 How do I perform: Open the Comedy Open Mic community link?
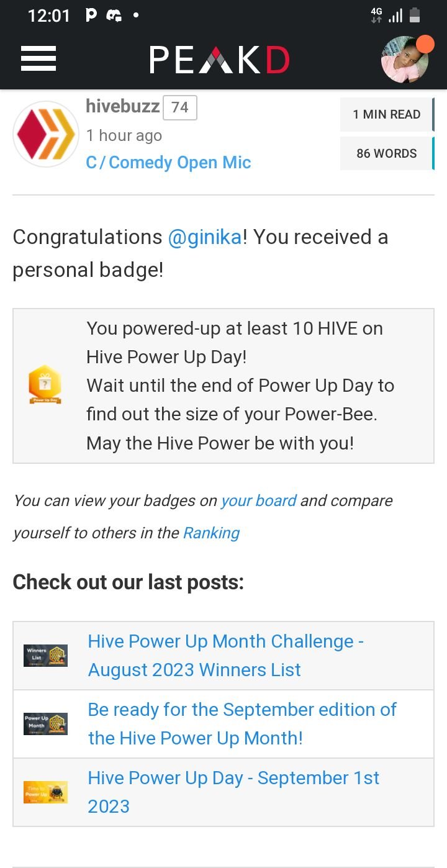click(169, 163)
